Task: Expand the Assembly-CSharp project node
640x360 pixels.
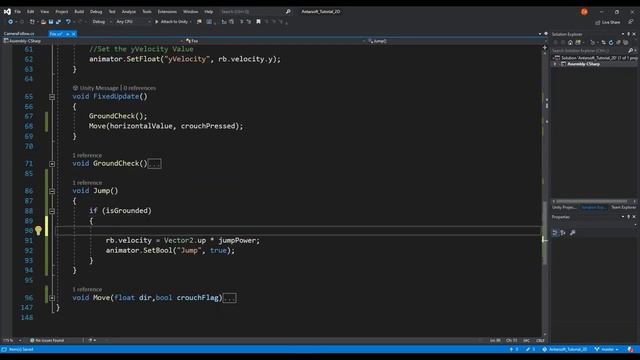Action: coord(555,64)
